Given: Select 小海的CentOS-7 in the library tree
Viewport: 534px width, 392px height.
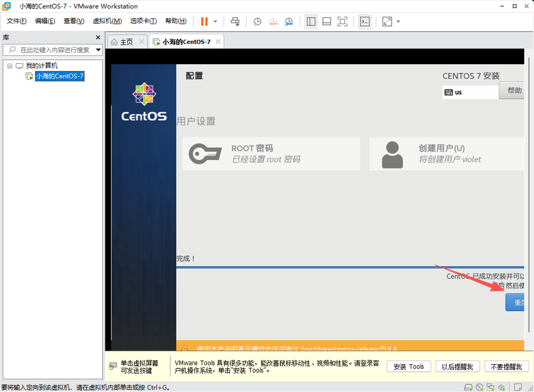Looking at the screenshot, I should tap(60, 76).
